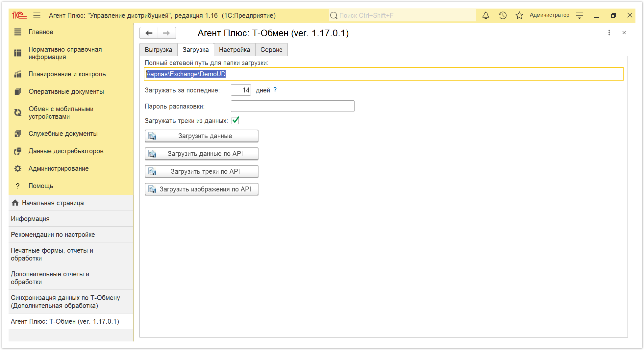Open Дополнительные отчеты и обработки
The image size is (644, 350).
click(x=71, y=278)
